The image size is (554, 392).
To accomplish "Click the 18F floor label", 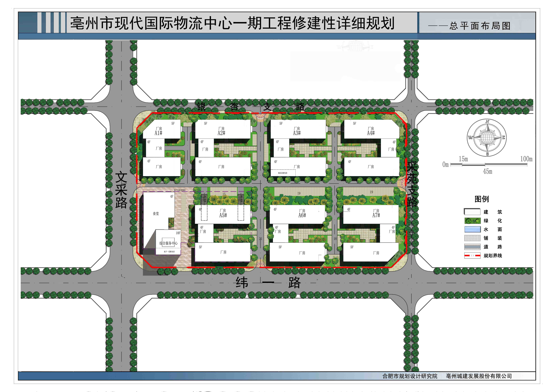I will pos(178,233).
